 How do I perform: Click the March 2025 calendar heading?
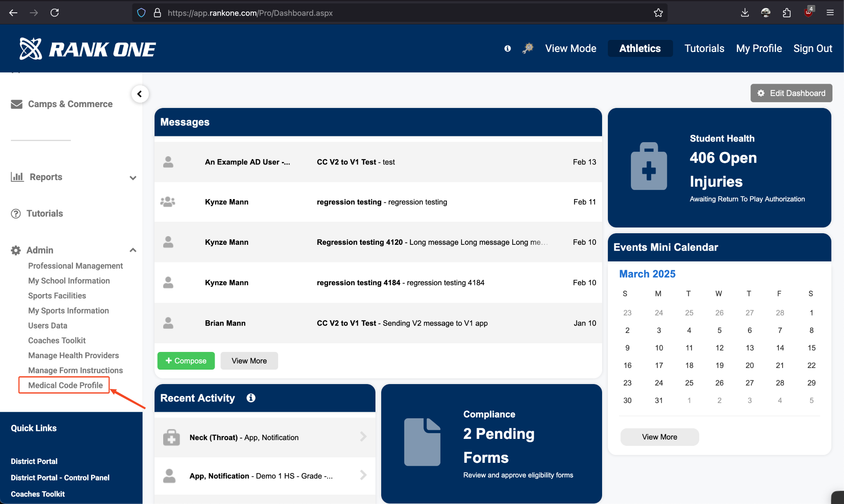point(647,274)
